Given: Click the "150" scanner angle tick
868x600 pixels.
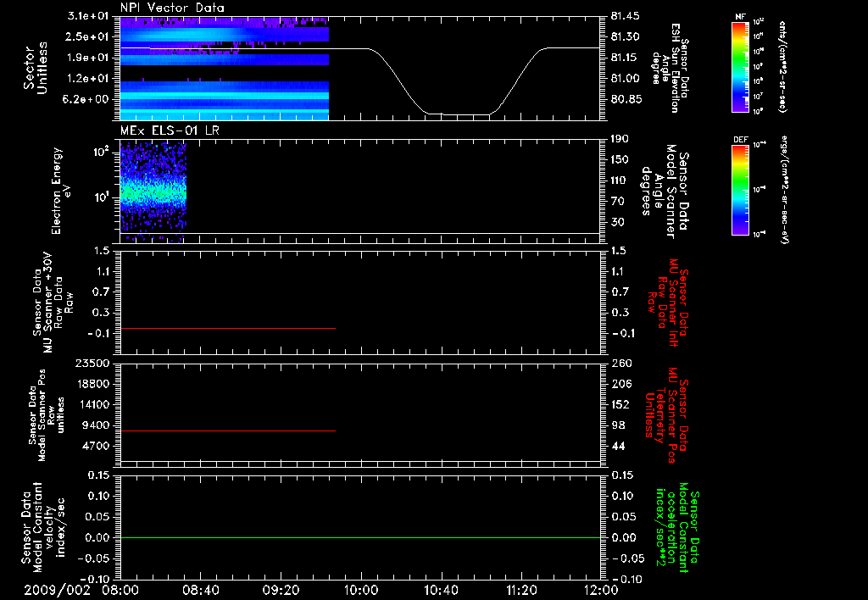Looking at the screenshot, I should pyautogui.click(x=620, y=159).
